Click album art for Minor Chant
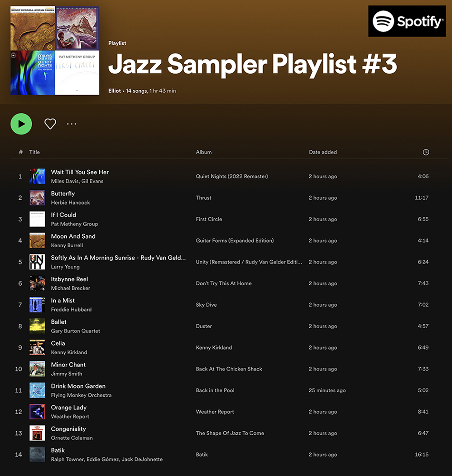 [x=37, y=369]
